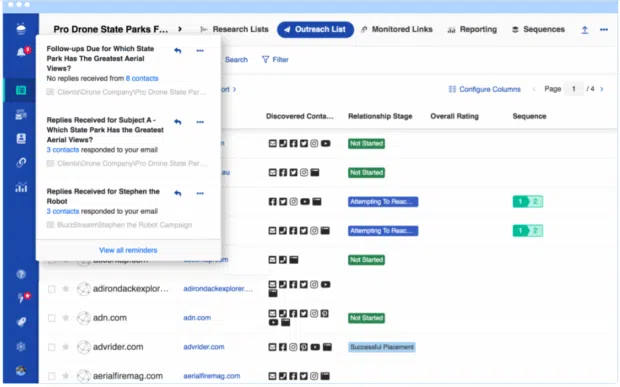
Task: Open the 8 contacts link
Action: (x=142, y=78)
